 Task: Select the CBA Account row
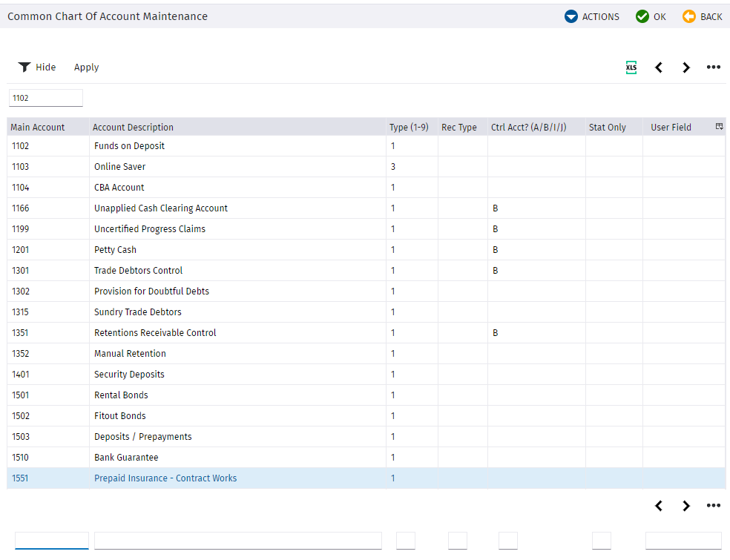click(366, 187)
